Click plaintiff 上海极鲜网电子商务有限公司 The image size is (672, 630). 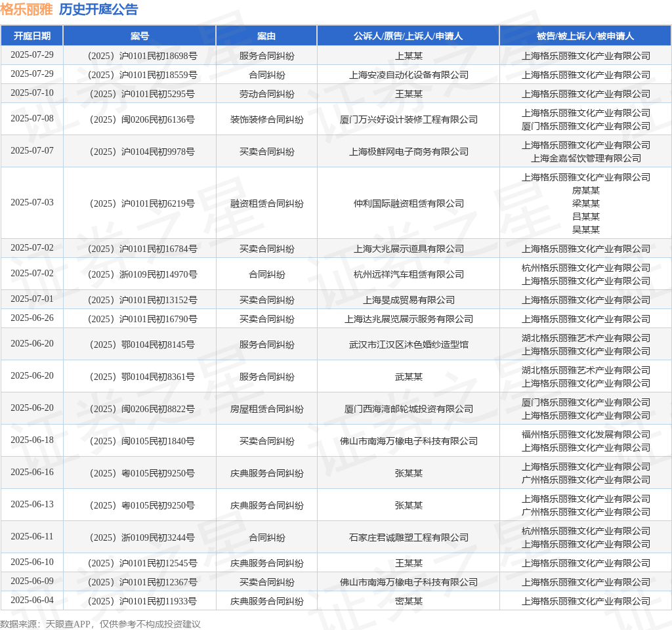click(x=408, y=152)
